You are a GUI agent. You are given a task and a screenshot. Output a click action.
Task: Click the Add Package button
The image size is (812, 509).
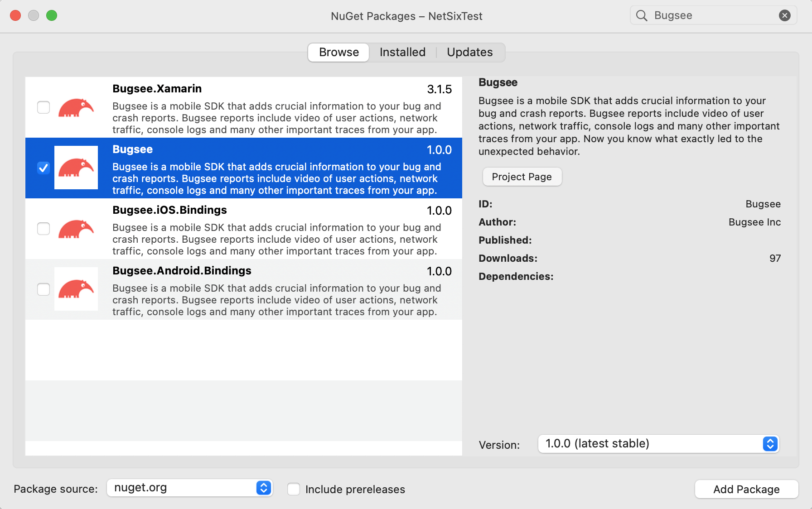[x=746, y=489]
